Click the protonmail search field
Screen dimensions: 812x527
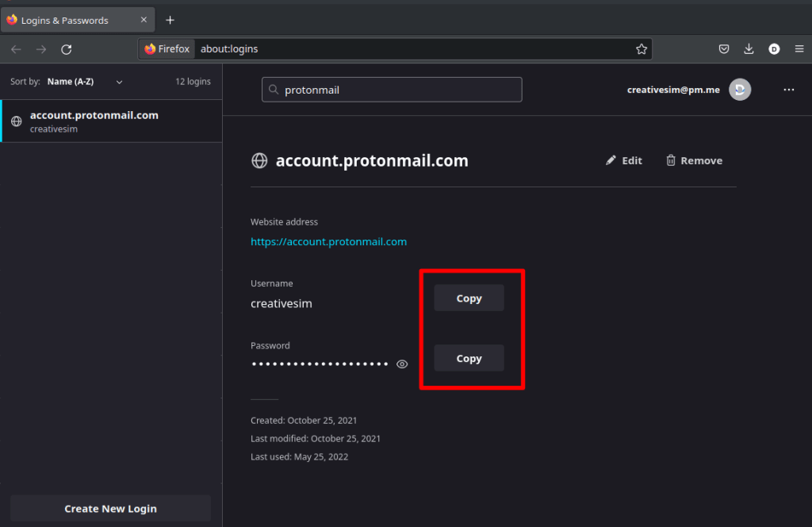click(x=392, y=89)
